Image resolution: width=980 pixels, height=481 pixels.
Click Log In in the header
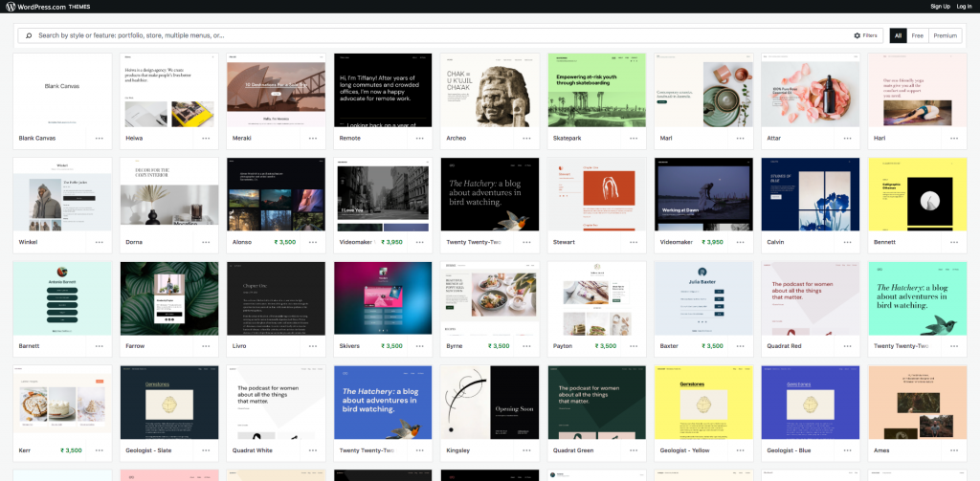click(x=964, y=7)
